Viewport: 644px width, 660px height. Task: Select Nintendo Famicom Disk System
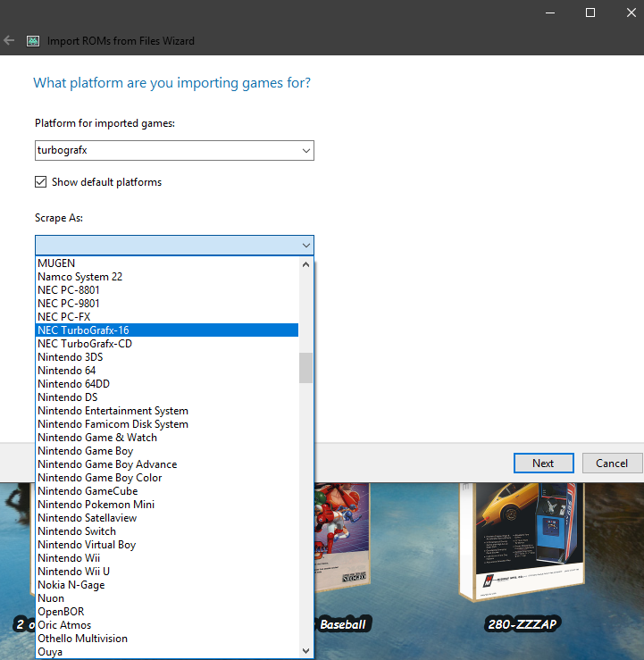coord(168,424)
